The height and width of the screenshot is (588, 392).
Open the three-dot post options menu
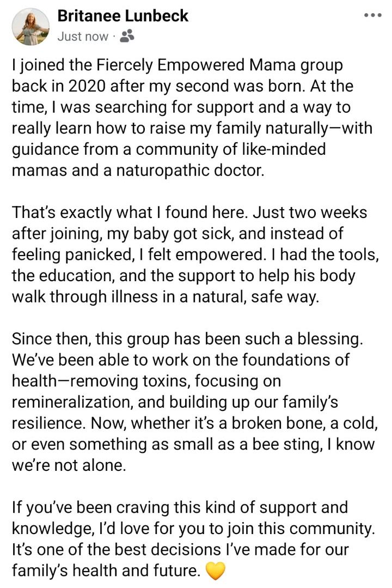pyautogui.click(x=373, y=15)
